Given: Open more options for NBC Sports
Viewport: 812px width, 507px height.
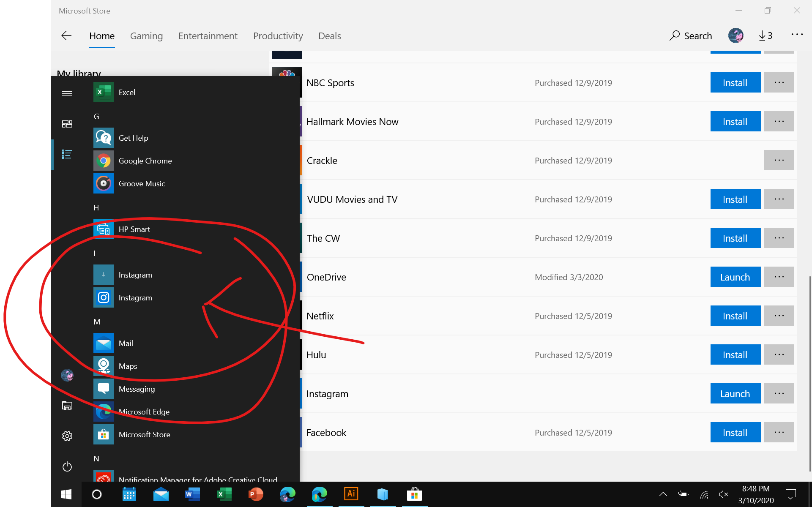Looking at the screenshot, I should point(779,82).
